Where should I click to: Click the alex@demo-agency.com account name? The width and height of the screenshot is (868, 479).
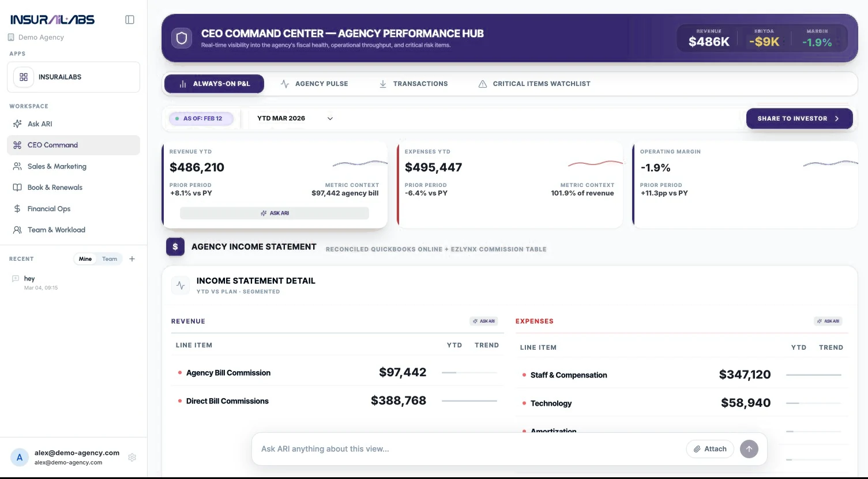tap(77, 453)
